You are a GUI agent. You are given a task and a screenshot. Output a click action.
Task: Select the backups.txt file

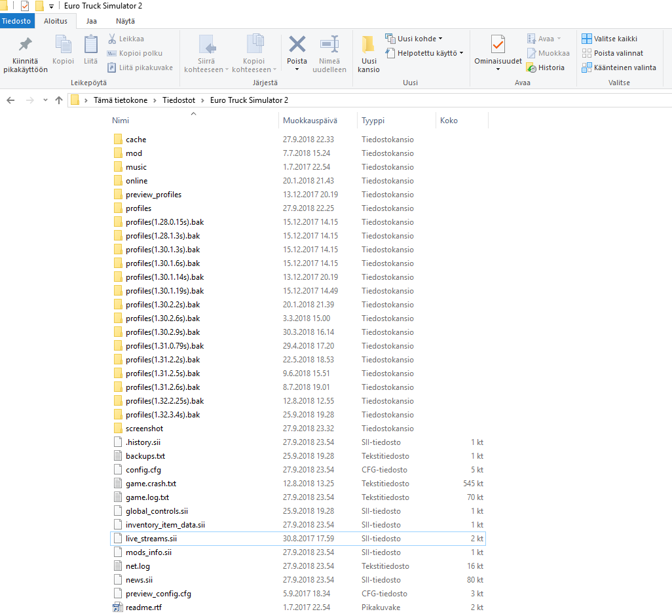pos(298,455)
